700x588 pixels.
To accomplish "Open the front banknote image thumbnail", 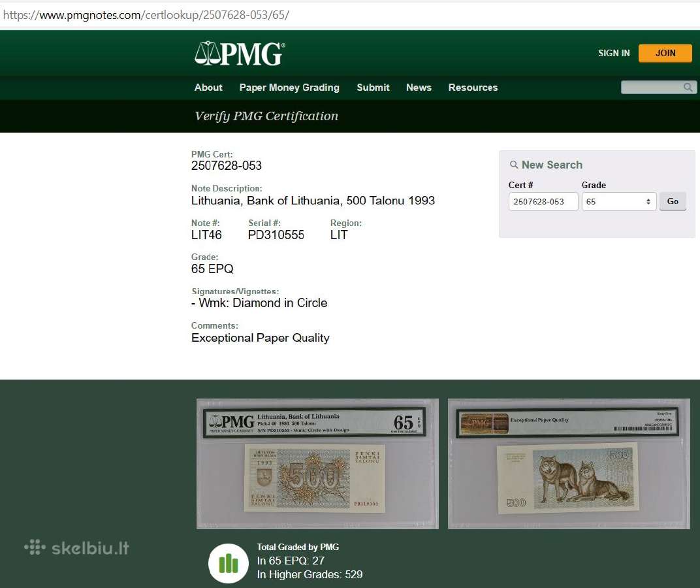I will (317, 464).
